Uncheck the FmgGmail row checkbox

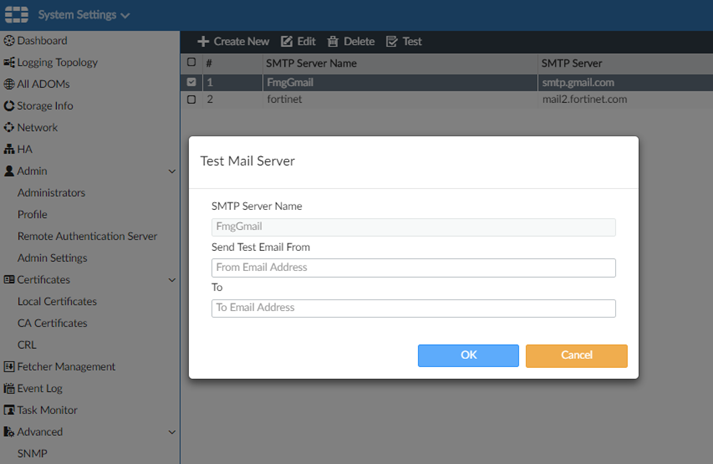[192, 82]
